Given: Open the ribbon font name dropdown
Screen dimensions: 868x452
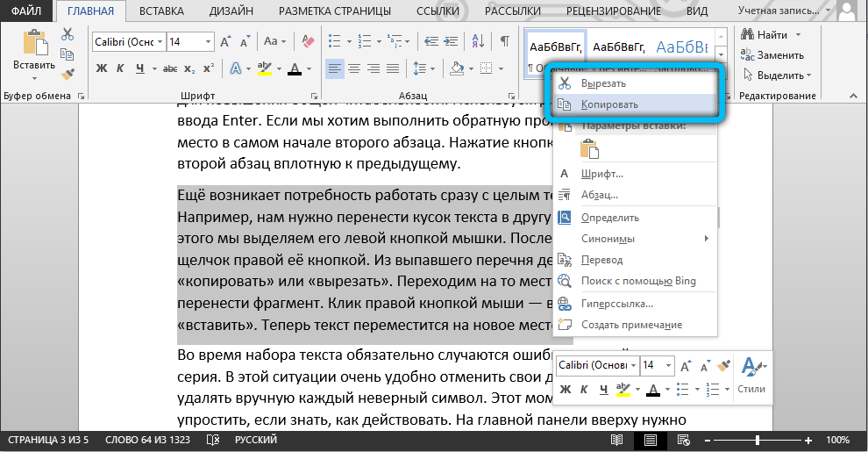Looking at the screenshot, I should (x=158, y=42).
